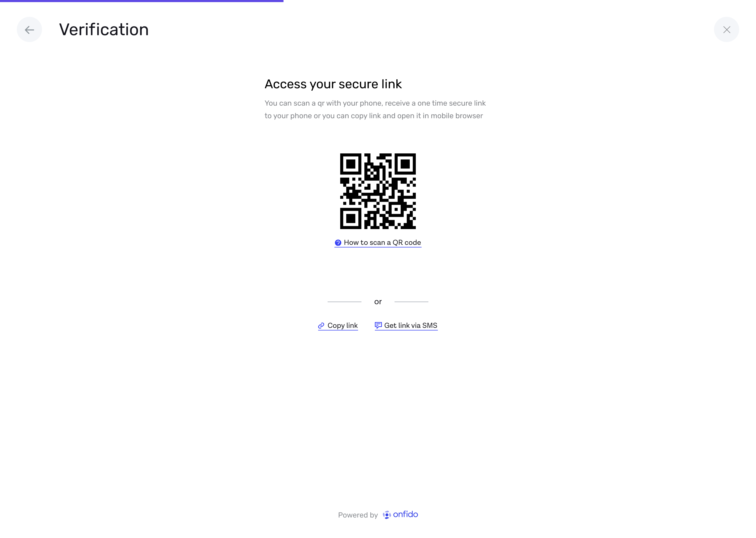Screen dimensions: 756x538
Task: Click the question mark help icon
Action: click(338, 243)
